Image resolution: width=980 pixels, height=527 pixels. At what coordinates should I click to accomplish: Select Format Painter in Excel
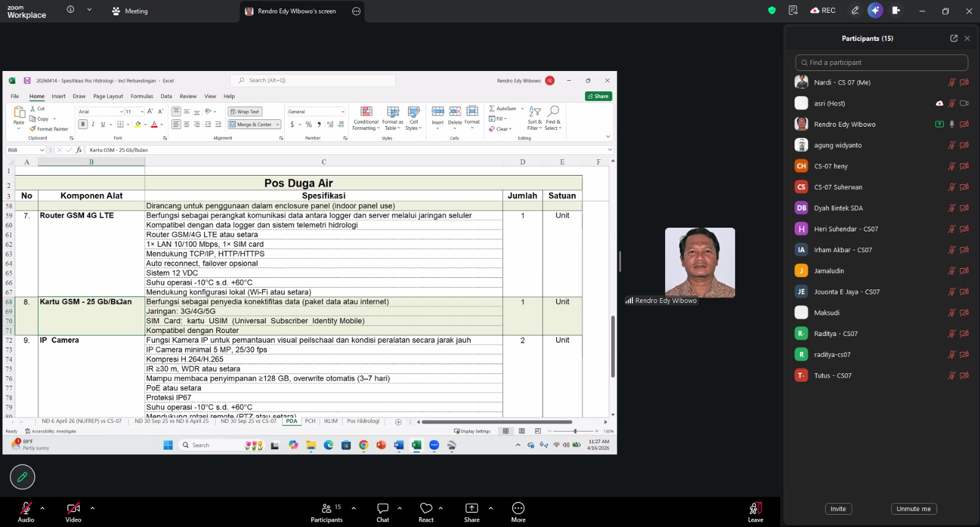click(49, 129)
